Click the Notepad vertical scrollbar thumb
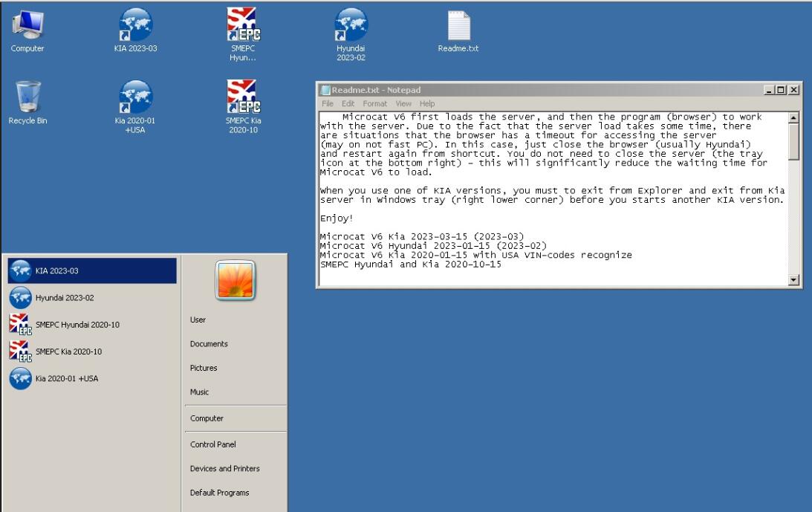Viewport: 812px width, 512px height. pos(793,141)
